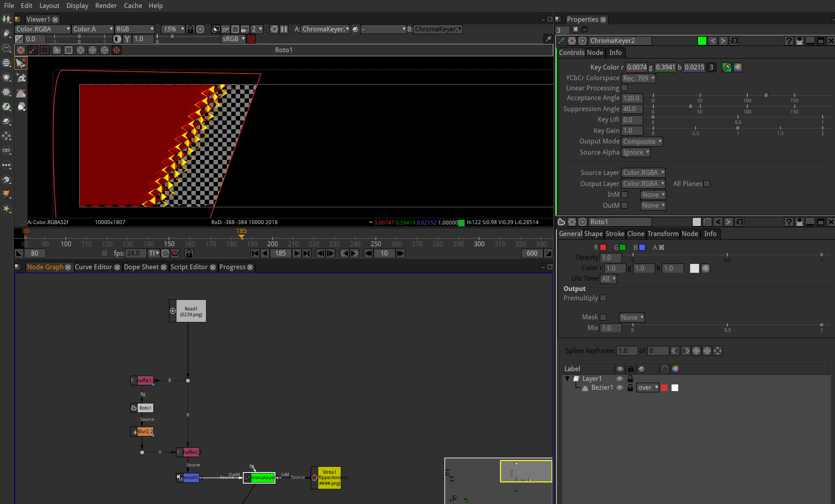The width and height of the screenshot is (835, 504).
Task: Click the play forward button on timeline
Action: pos(296,253)
